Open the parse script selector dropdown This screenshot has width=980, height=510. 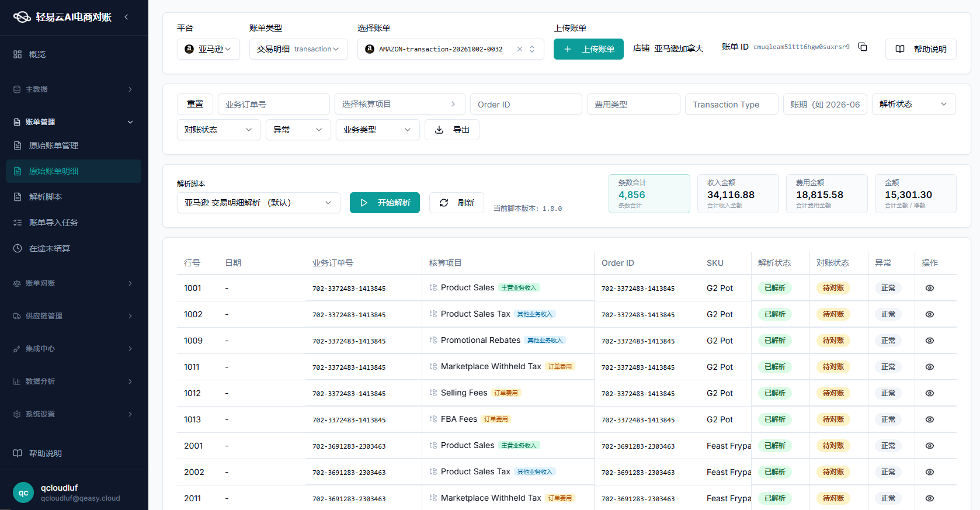(x=259, y=203)
